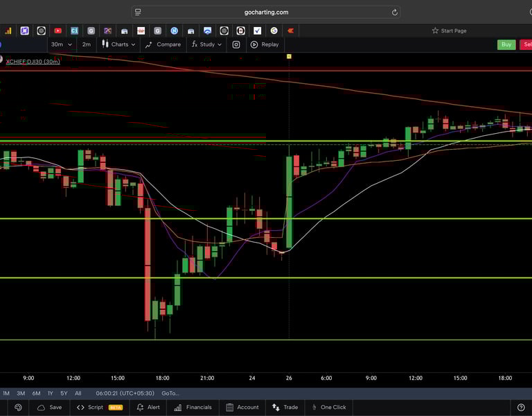Viewport: 532px width, 416px height.
Task: Open the help question-mark icon
Action: click(x=521, y=407)
